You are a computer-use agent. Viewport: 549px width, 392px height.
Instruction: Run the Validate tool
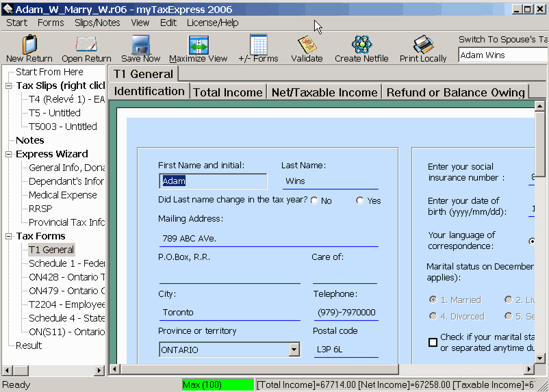(x=307, y=45)
